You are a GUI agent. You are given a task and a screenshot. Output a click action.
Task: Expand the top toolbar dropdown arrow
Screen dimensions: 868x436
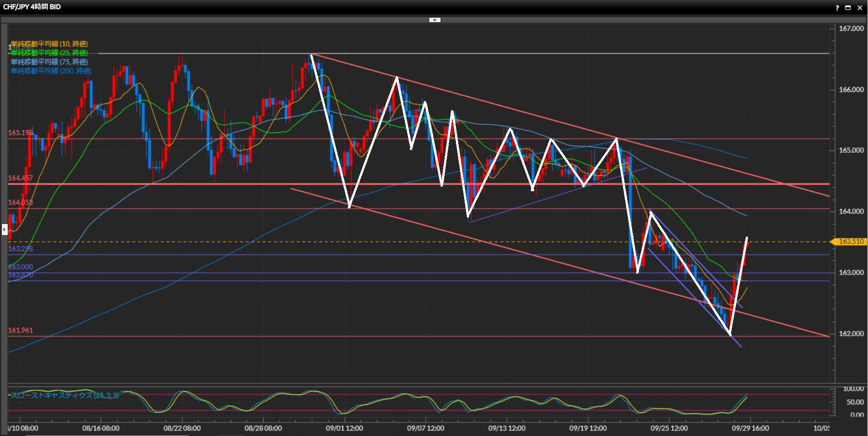(x=435, y=20)
